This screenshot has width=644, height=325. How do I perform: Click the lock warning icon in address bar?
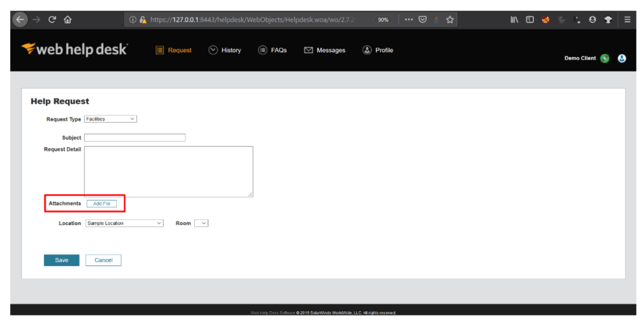(x=143, y=19)
